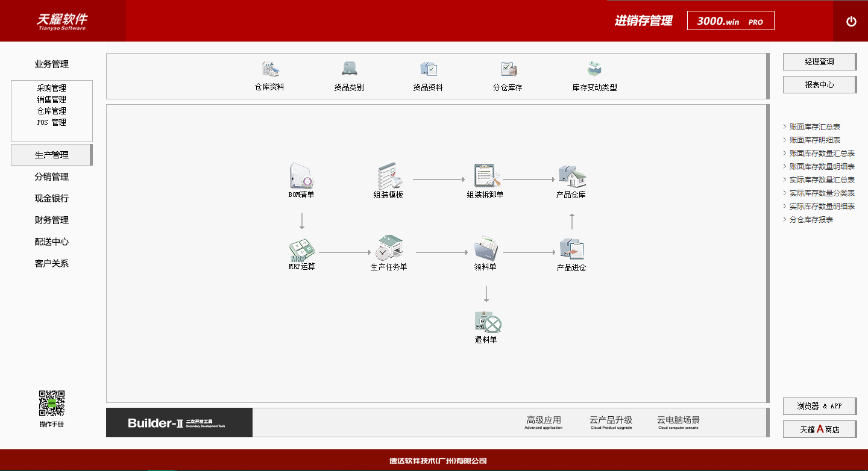The image size is (868, 471).
Task: Open the BOM清单 icon
Action: (x=301, y=176)
